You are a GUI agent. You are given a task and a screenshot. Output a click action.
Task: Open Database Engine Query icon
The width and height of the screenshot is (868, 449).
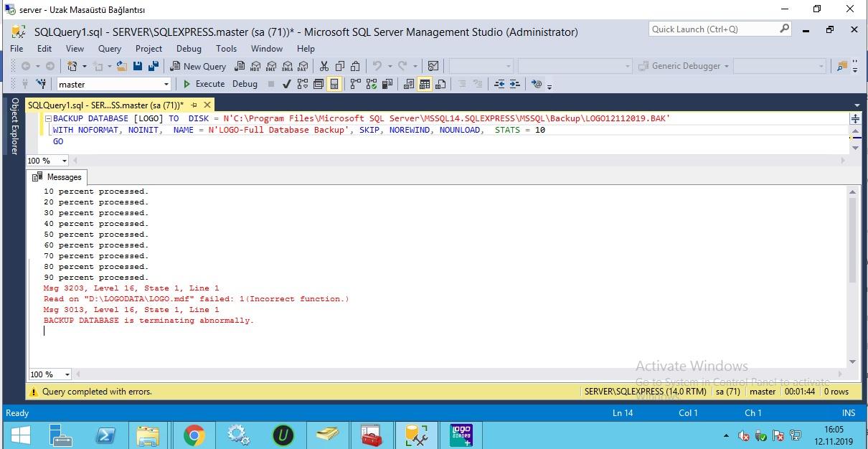(240, 66)
